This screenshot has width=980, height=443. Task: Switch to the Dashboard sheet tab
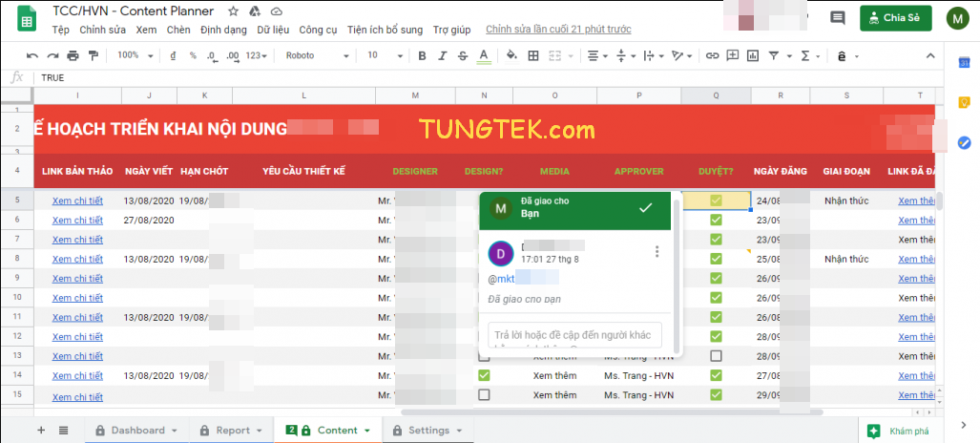[137, 431]
